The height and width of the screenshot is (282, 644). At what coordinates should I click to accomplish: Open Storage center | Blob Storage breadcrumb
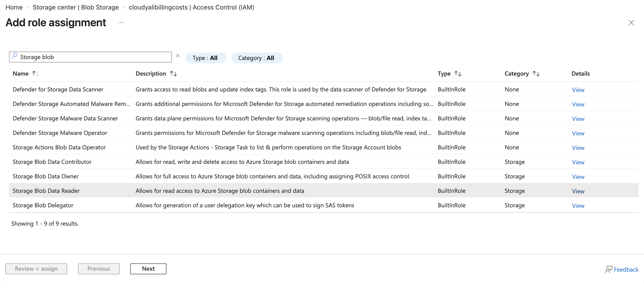[x=76, y=7]
